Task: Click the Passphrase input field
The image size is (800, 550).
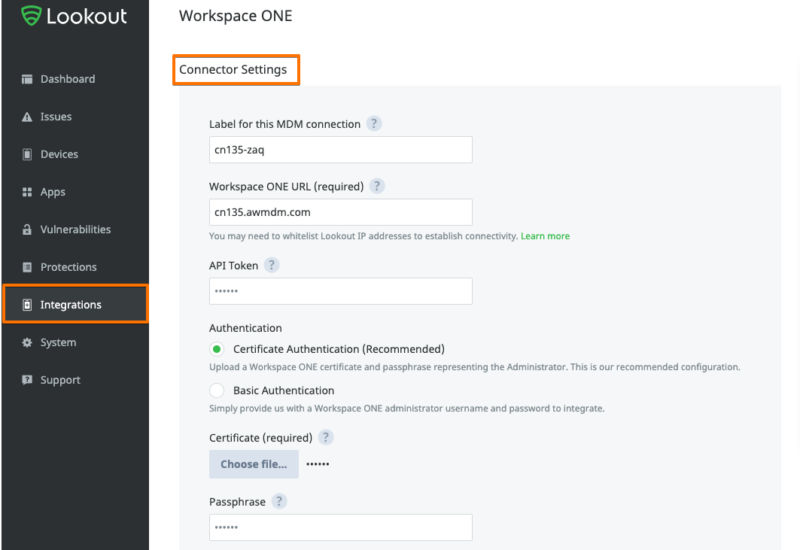Action: coord(340,527)
